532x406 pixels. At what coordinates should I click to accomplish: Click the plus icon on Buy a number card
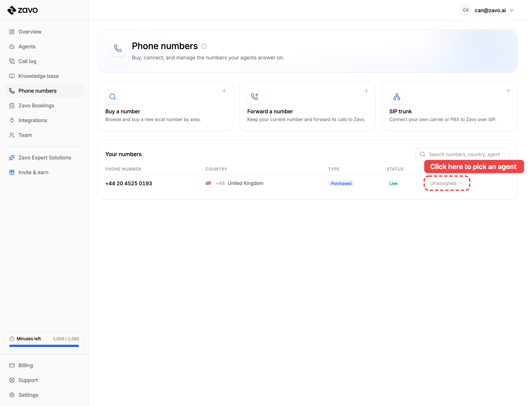(224, 91)
